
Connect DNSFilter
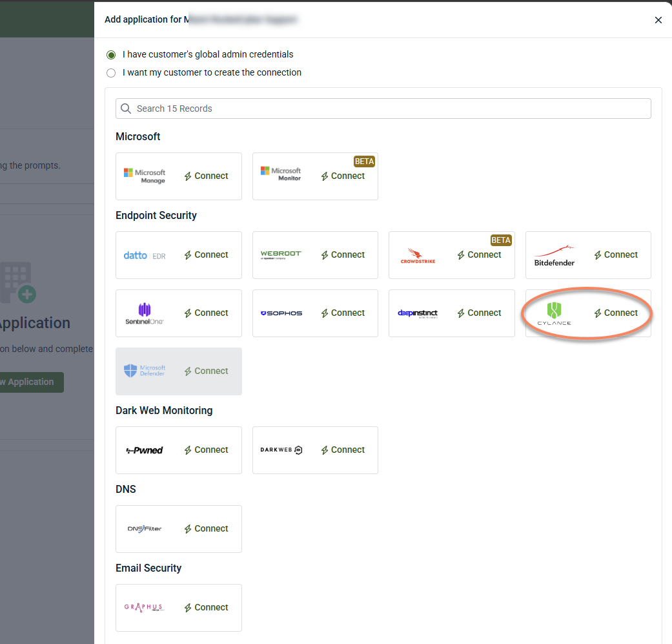(x=206, y=528)
